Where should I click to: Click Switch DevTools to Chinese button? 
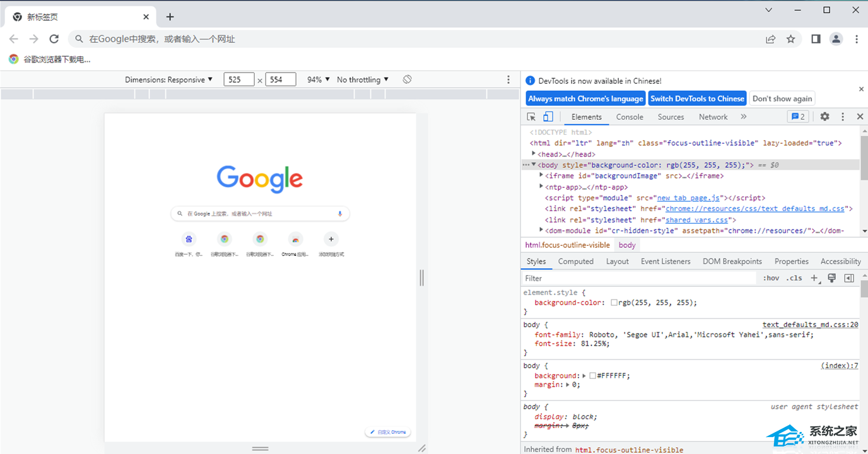coord(697,98)
